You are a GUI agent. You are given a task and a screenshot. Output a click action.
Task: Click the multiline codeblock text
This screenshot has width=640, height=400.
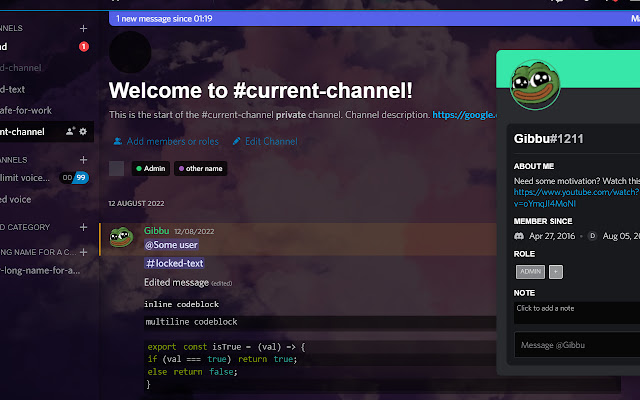point(191,322)
